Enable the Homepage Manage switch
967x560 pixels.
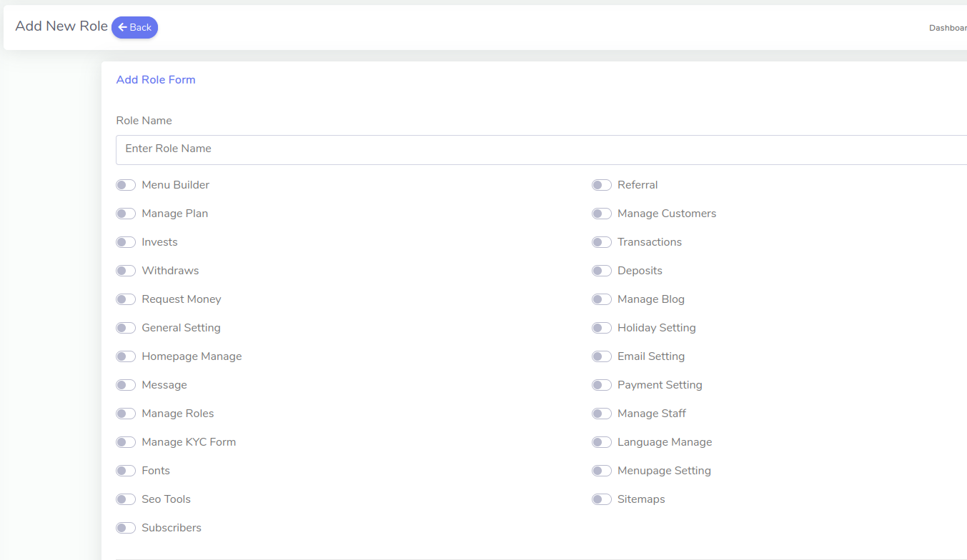[126, 356]
